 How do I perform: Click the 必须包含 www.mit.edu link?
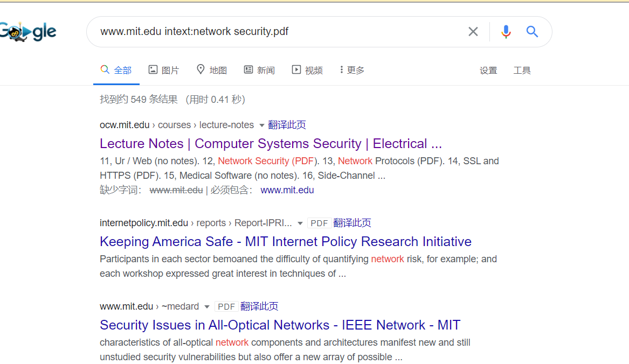click(x=287, y=190)
